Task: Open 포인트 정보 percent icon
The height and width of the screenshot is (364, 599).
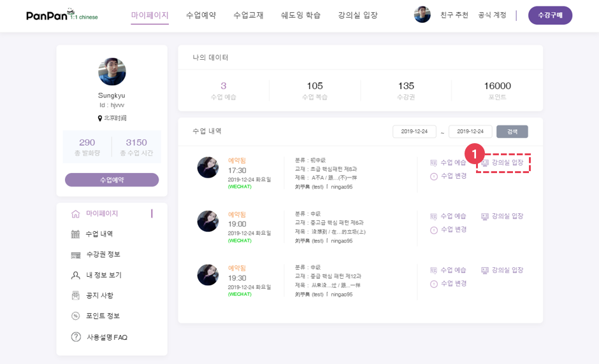Action: tap(76, 316)
